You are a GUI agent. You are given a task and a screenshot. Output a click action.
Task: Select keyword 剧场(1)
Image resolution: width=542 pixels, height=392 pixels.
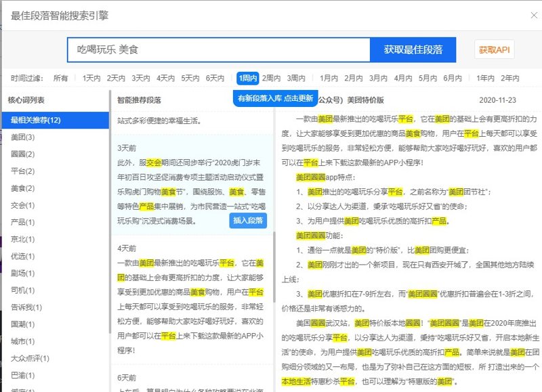[x=22, y=274]
